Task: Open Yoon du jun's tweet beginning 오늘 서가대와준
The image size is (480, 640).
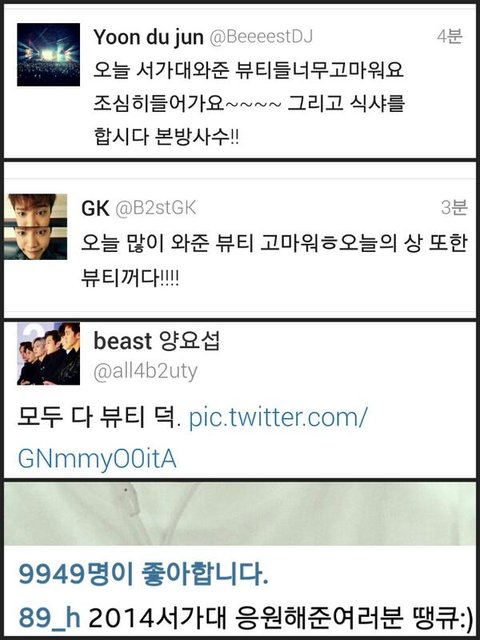Action: [249, 104]
